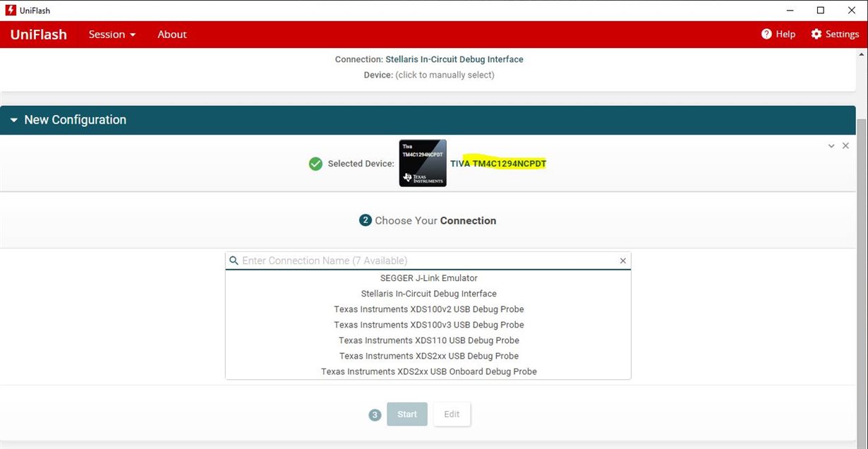The image size is (868, 449).
Task: Minimize the UniFlash window
Action: coord(789,11)
